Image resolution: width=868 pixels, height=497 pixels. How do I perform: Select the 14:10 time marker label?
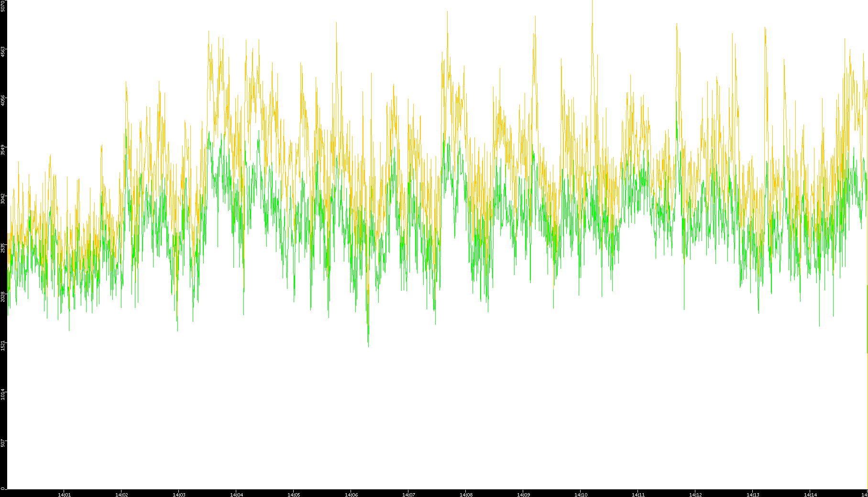click(x=581, y=495)
